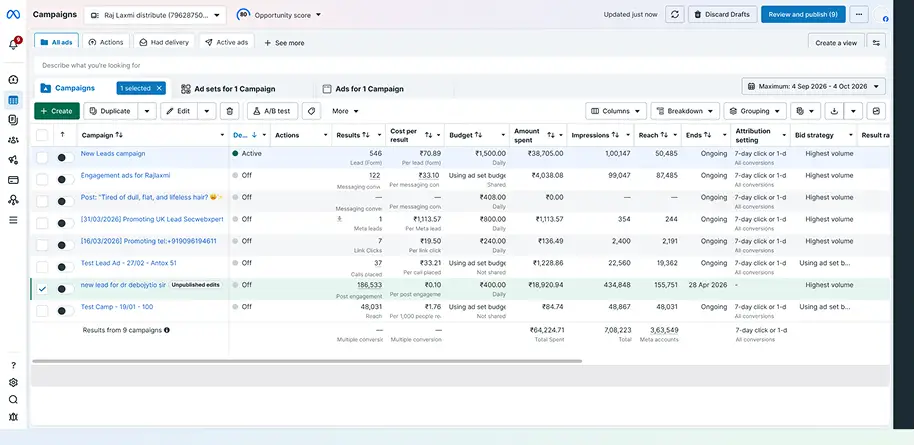Click See more views link
915x446 pixels.
pyautogui.click(x=284, y=43)
